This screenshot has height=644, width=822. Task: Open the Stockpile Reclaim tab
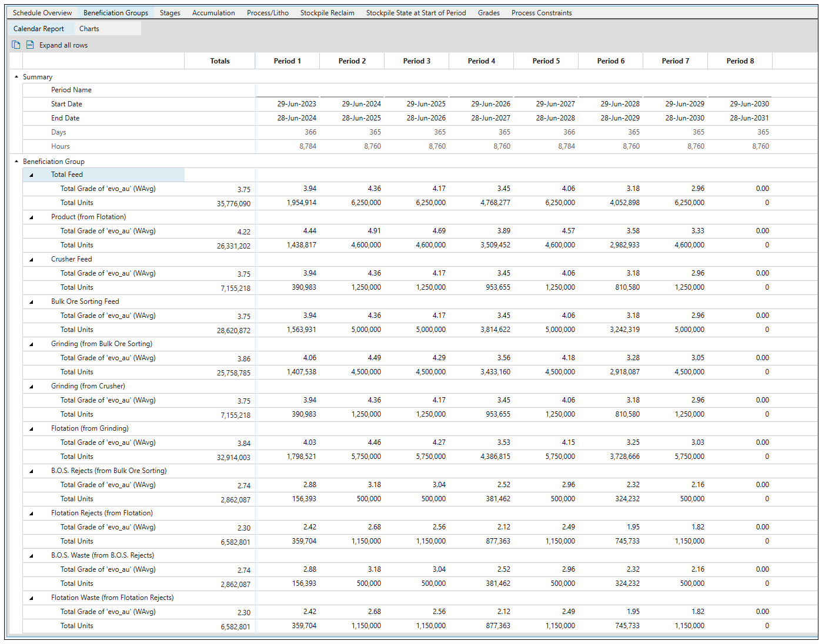[327, 13]
